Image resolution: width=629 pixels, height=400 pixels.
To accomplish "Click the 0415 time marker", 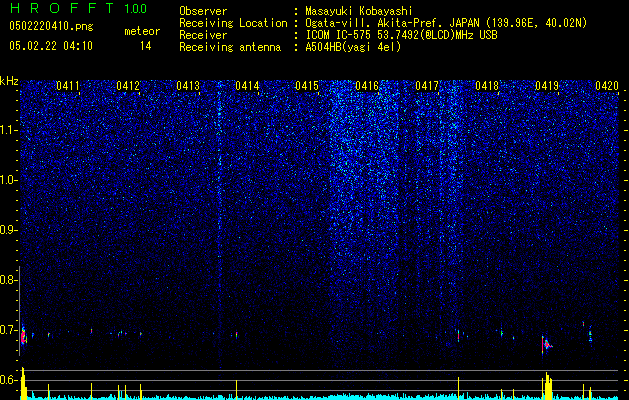I will coord(307,86).
